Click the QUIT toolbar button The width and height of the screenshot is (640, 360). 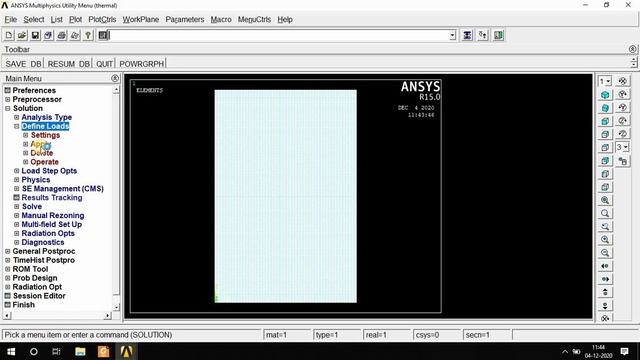[104, 64]
